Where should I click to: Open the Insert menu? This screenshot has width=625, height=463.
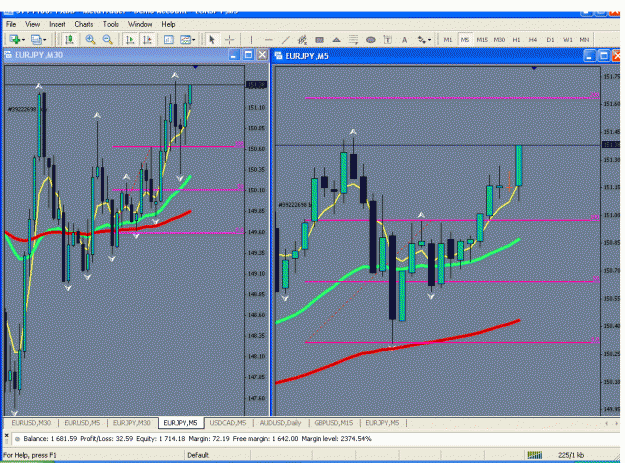57,24
